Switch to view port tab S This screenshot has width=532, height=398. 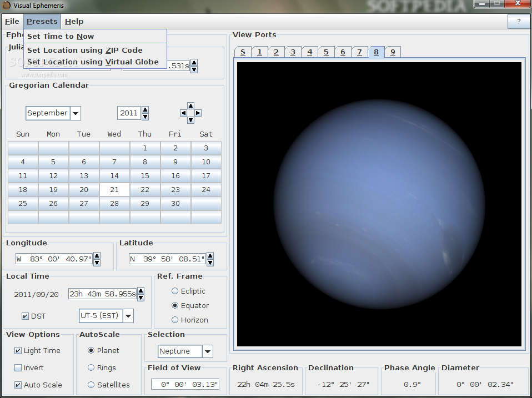click(243, 52)
